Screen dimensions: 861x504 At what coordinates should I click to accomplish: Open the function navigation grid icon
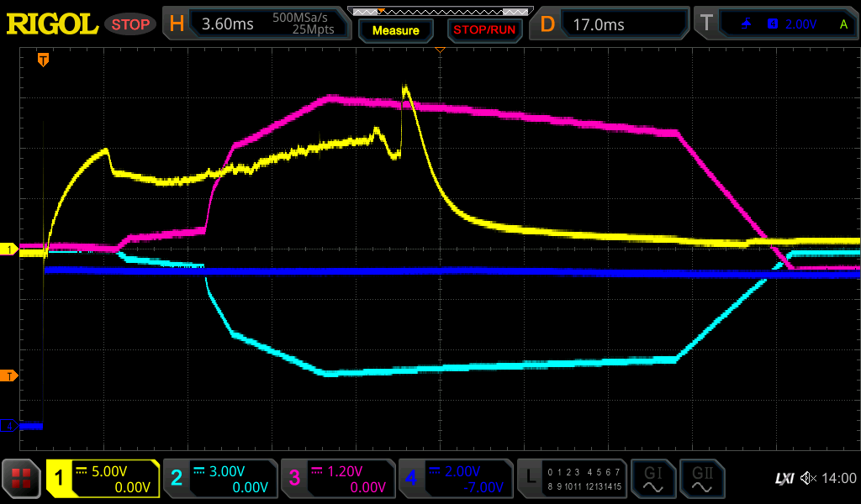pyautogui.click(x=22, y=479)
